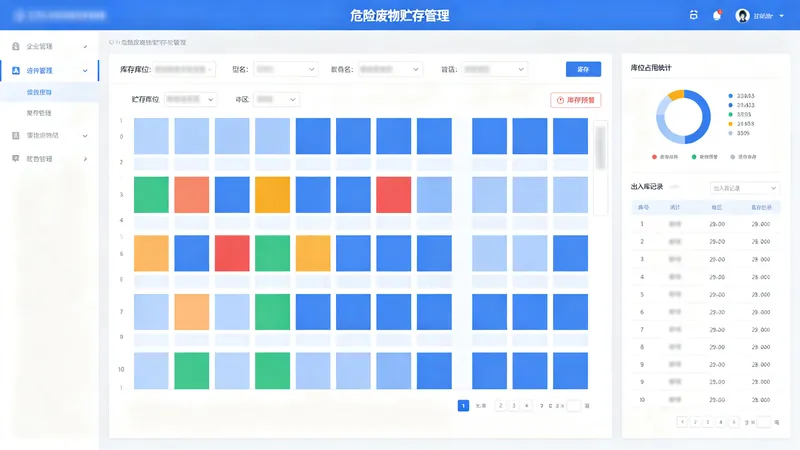
Task: Click the previous-page arrow under the records table
Action: [682, 422]
